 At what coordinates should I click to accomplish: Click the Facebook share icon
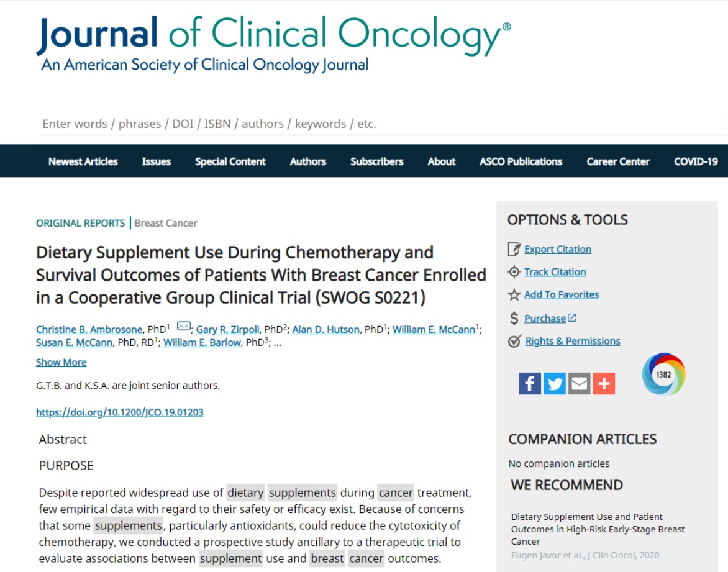(x=530, y=384)
